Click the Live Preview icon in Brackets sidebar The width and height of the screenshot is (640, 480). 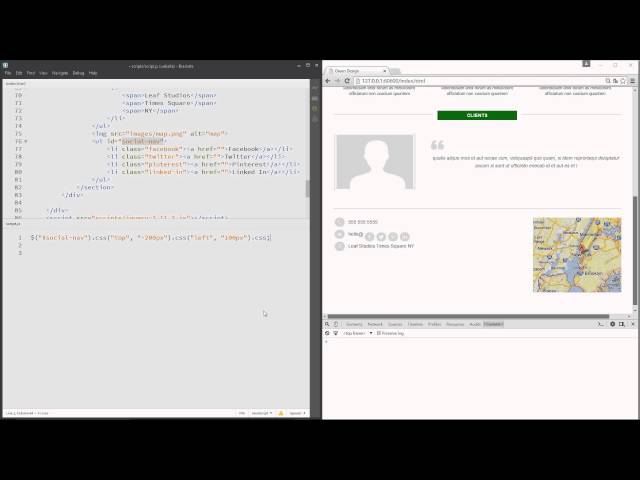tap(315, 88)
